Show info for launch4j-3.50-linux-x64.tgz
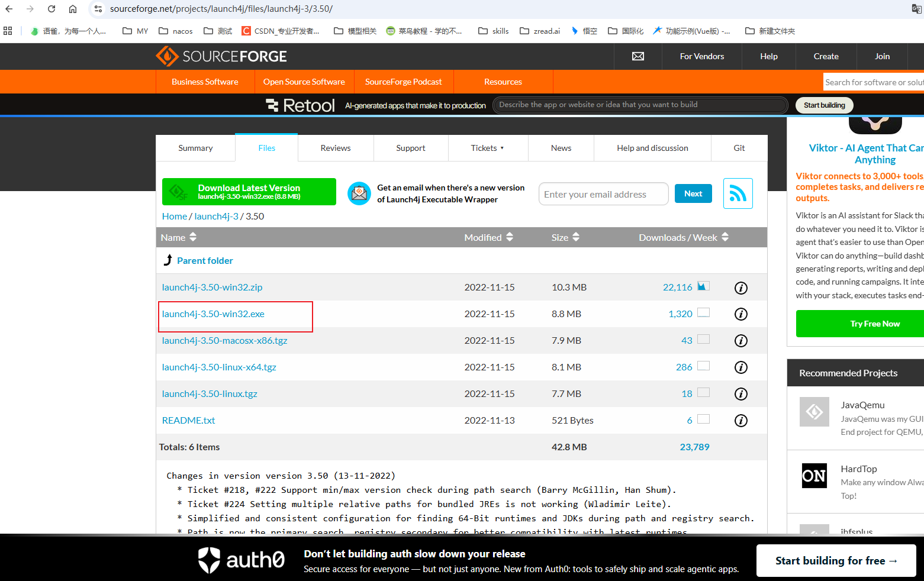 [x=741, y=367]
